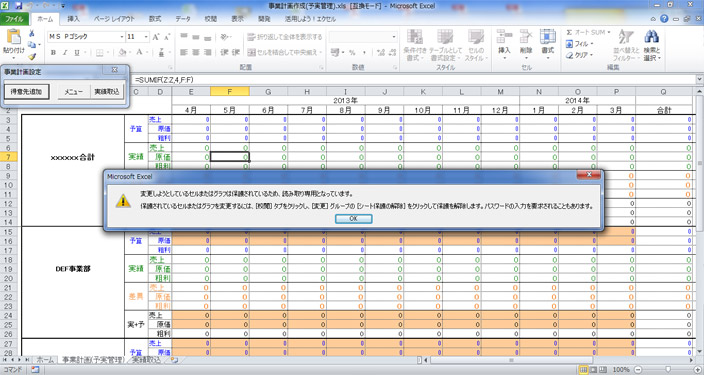Click the Increase Indent icon
The height and width of the screenshot is (375, 704).
(235, 53)
